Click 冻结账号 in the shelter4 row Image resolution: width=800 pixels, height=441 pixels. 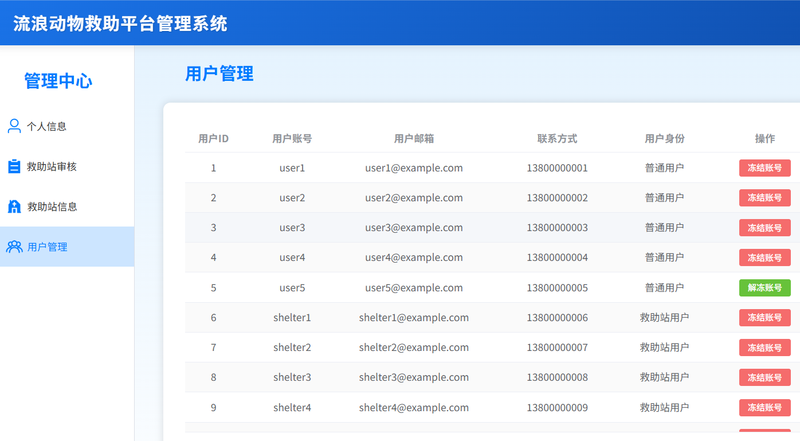[x=764, y=407]
